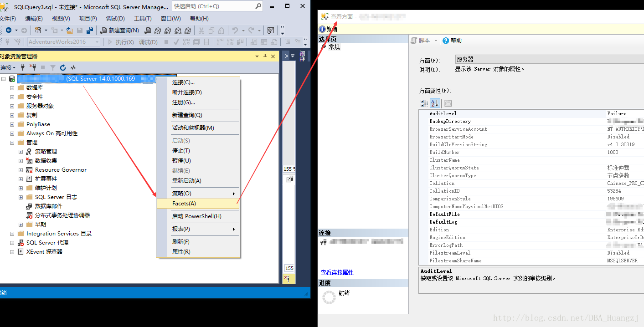The image size is (644, 327).
Task: Click the Categorized view icon in facet properties
Action: point(424,103)
